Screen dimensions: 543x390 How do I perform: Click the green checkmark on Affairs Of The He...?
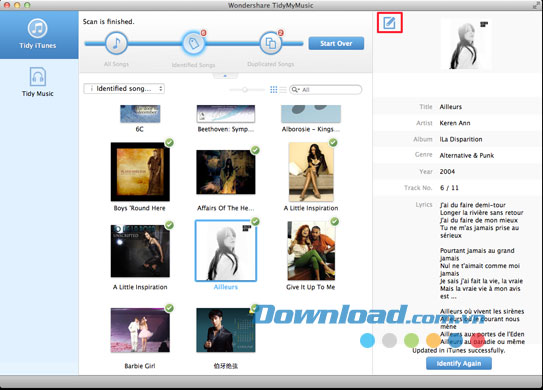255,150
